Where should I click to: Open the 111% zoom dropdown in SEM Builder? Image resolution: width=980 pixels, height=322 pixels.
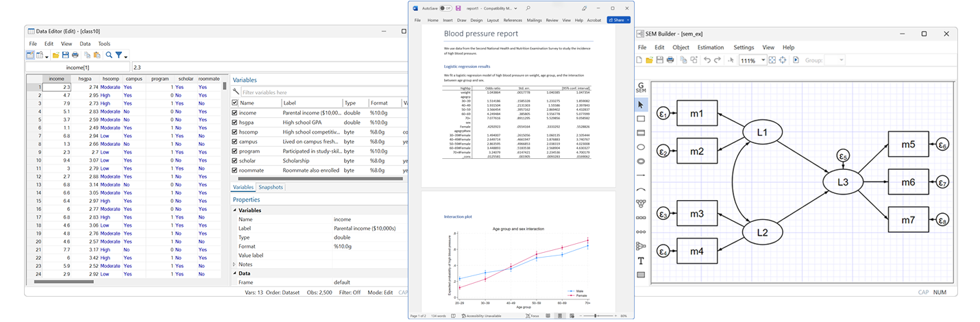(x=761, y=60)
